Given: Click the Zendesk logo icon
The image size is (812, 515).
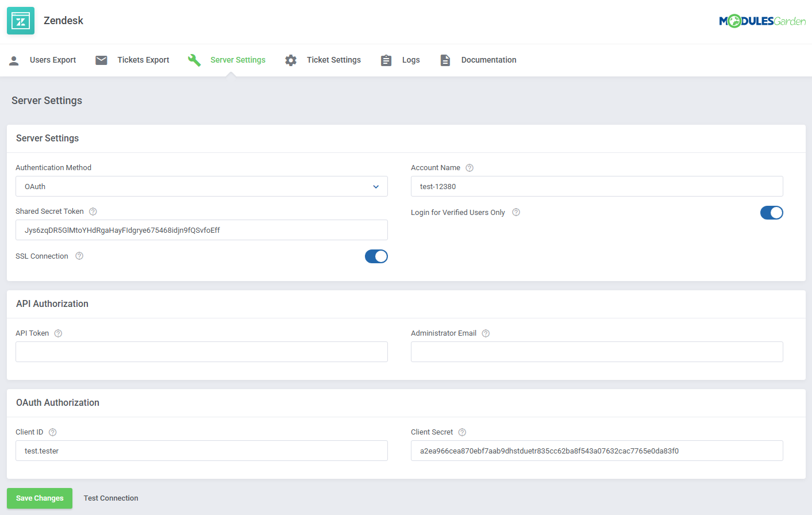Looking at the screenshot, I should click(20, 20).
